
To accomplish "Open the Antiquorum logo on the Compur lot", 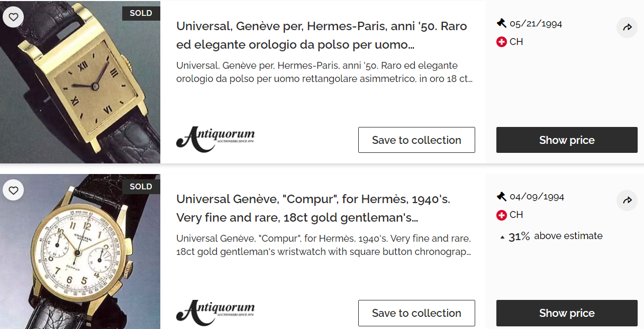I will tap(215, 312).
